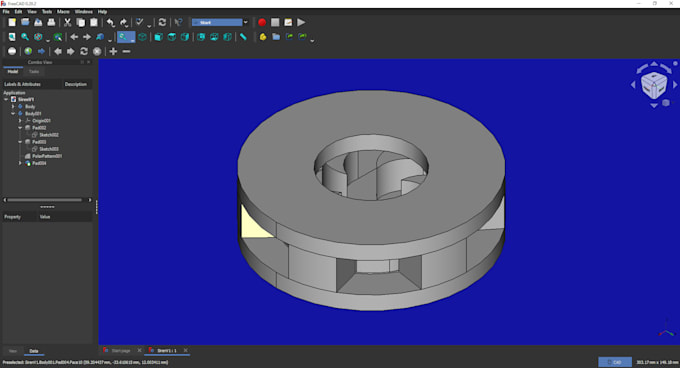The width and height of the screenshot is (680, 368).
Task: Click the Refresh recompute icon
Action: [x=162, y=22]
